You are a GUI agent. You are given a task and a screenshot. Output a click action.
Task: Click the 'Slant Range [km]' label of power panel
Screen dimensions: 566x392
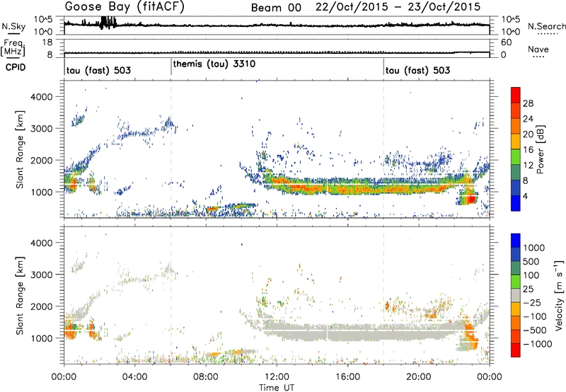click(x=20, y=149)
